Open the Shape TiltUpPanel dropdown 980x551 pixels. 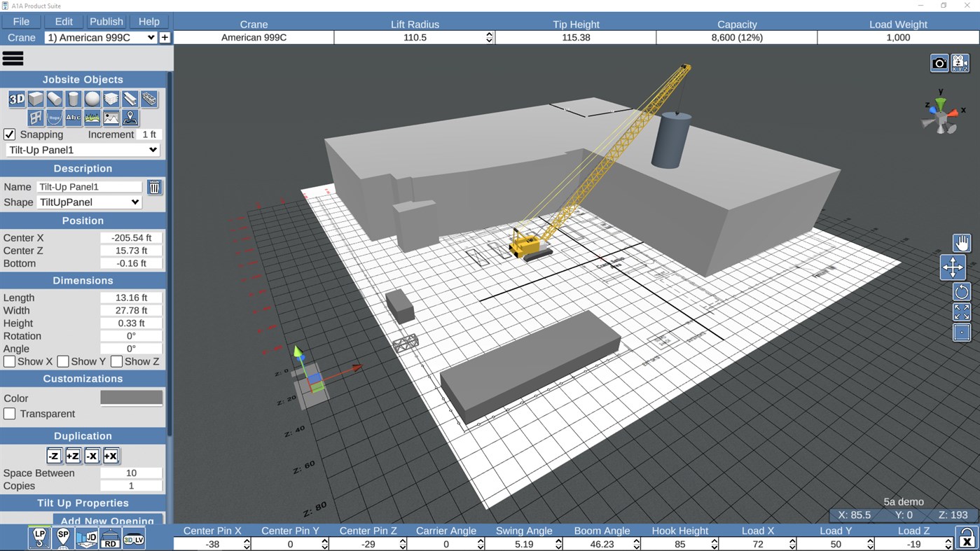click(x=89, y=202)
